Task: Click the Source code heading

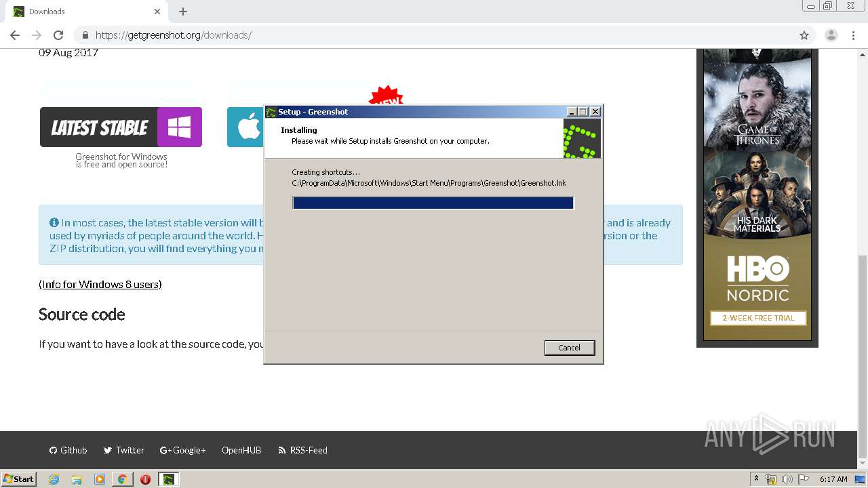Action: (x=82, y=314)
